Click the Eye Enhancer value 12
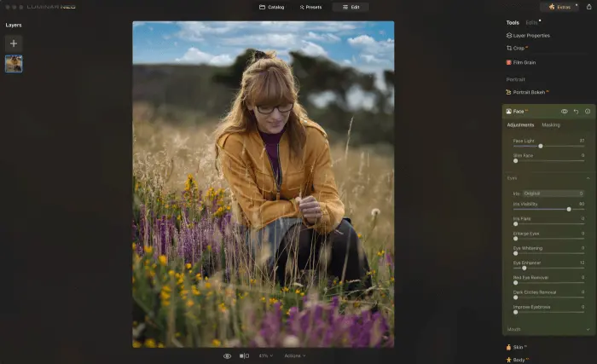Image resolution: width=597 pixels, height=364 pixels. [x=583, y=263]
